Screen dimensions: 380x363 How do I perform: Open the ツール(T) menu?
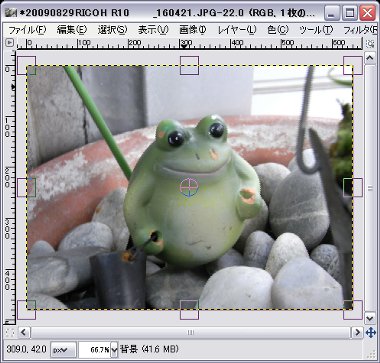coord(316,30)
